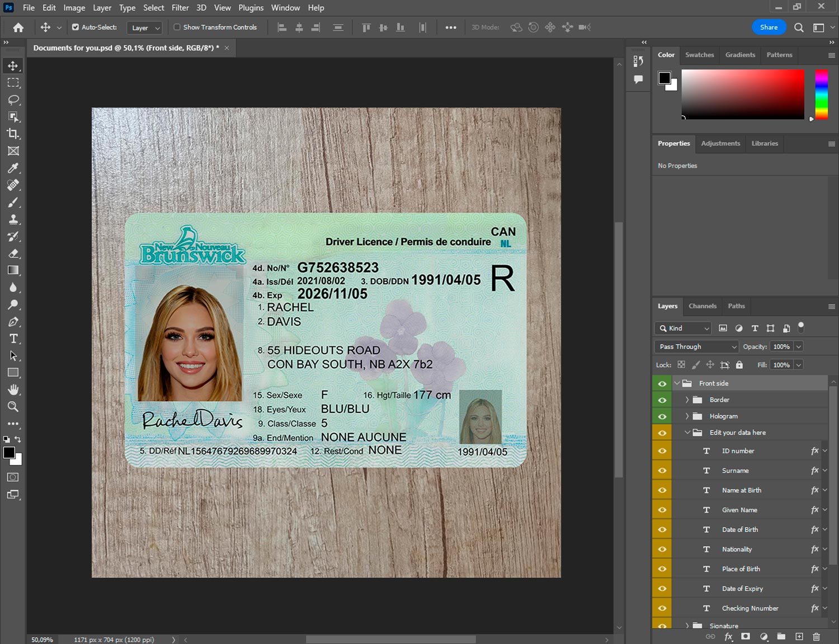The width and height of the screenshot is (839, 644).
Task: Select the Crop tool
Action: [13, 134]
